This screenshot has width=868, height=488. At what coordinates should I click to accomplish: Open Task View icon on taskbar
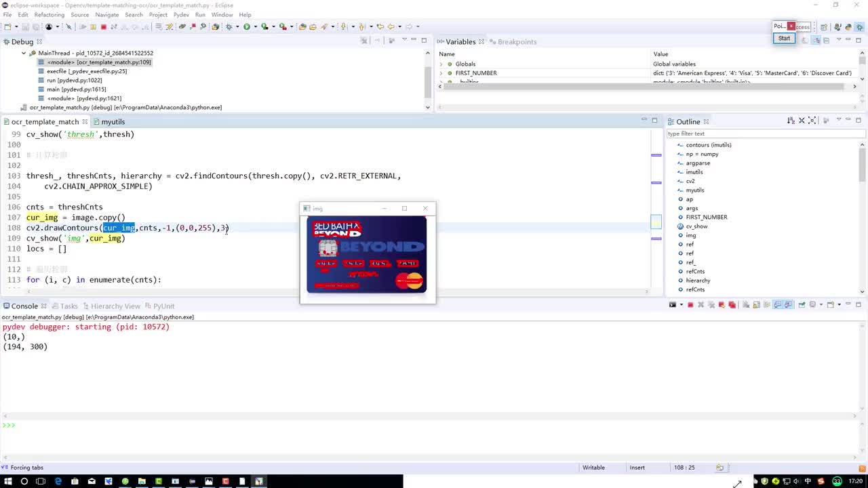click(41, 481)
